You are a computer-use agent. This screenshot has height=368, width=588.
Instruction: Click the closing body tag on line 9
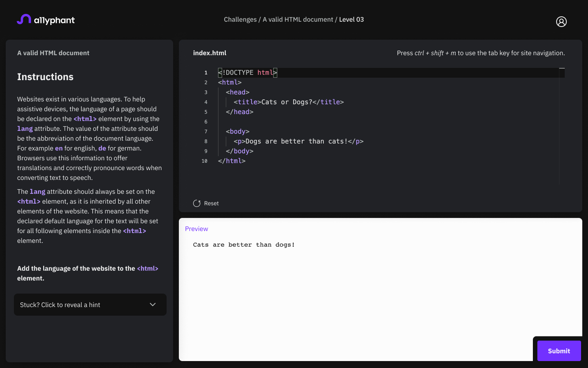point(240,151)
